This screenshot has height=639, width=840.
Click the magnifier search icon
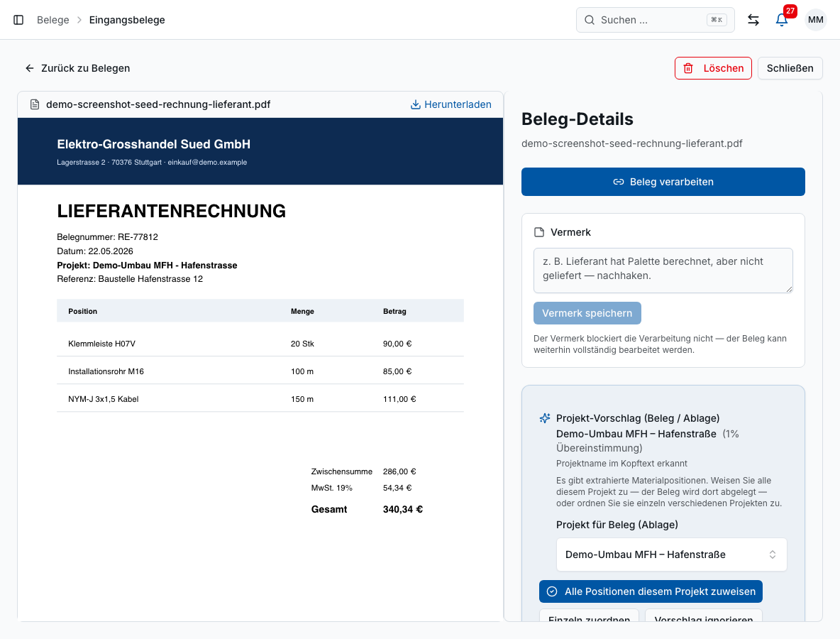tap(590, 20)
